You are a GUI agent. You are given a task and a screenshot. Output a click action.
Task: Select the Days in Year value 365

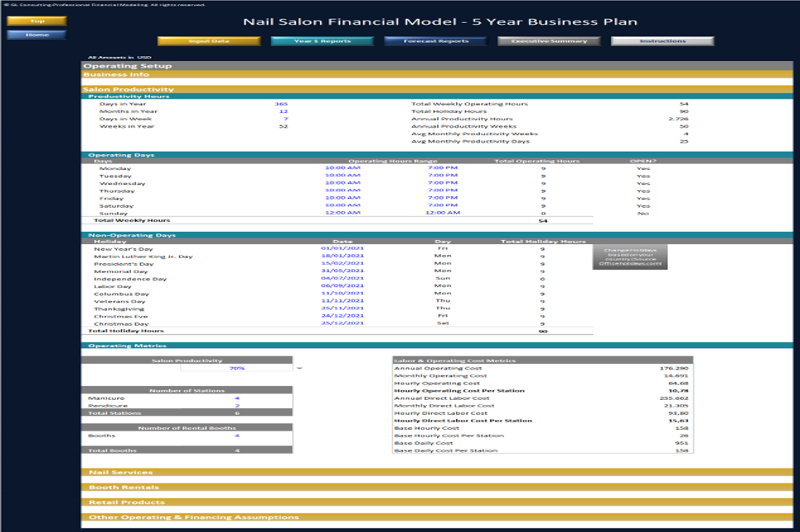(281, 104)
